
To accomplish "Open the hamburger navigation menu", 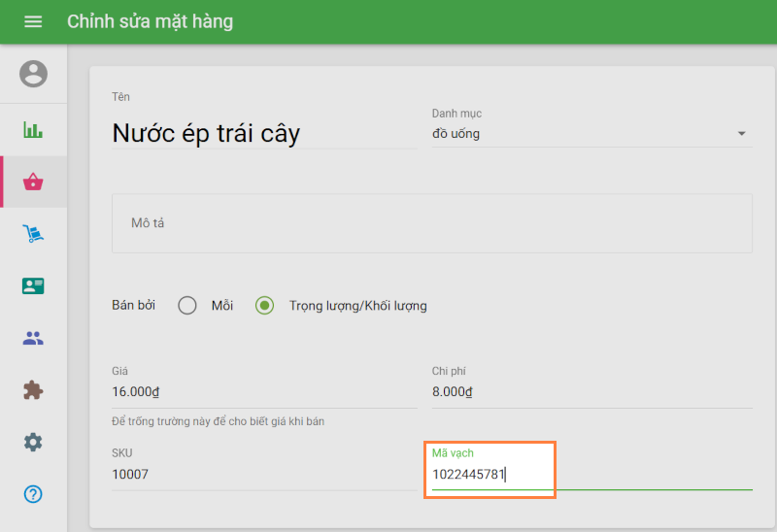I will coord(33,21).
